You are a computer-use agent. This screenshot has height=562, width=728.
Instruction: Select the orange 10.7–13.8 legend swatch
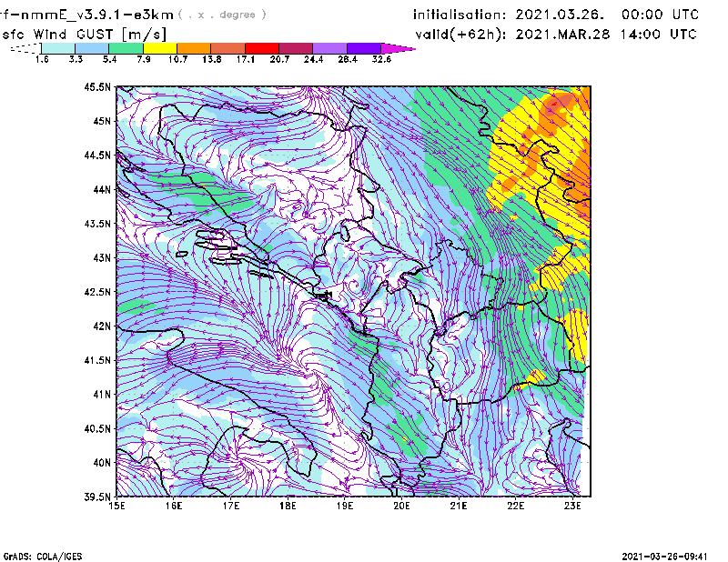click(x=194, y=48)
